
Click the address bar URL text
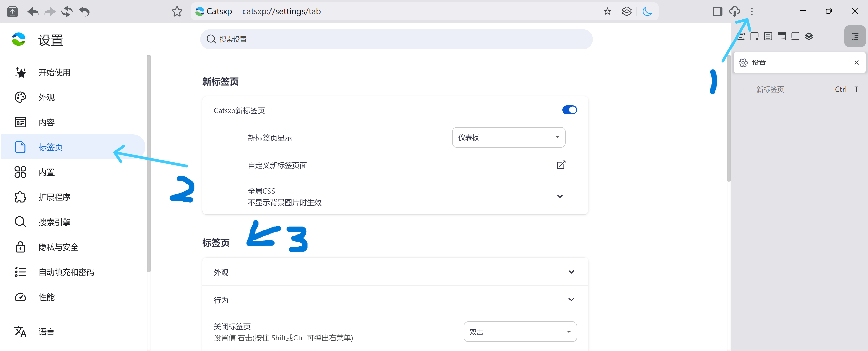click(281, 11)
